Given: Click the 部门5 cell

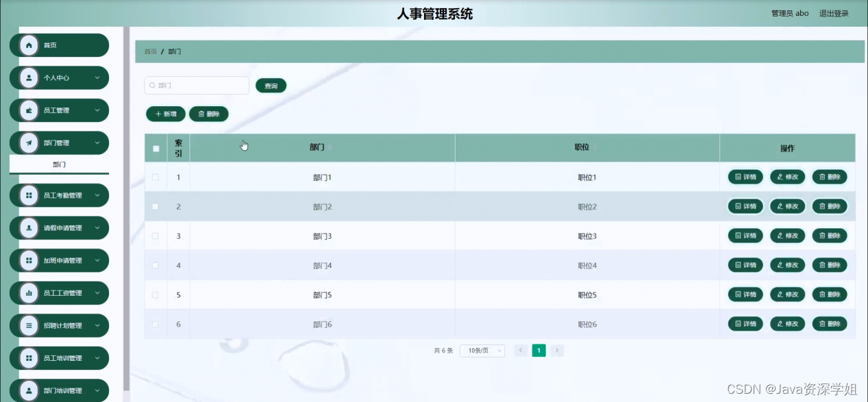Looking at the screenshot, I should point(323,295).
